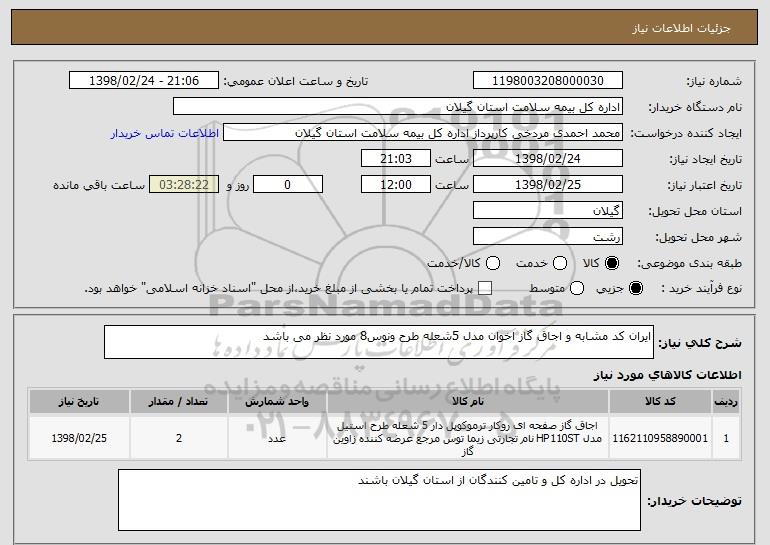Screen dimensions: 770x545
Task: Click the تاریخ نیاز column header
Action: click(79, 402)
